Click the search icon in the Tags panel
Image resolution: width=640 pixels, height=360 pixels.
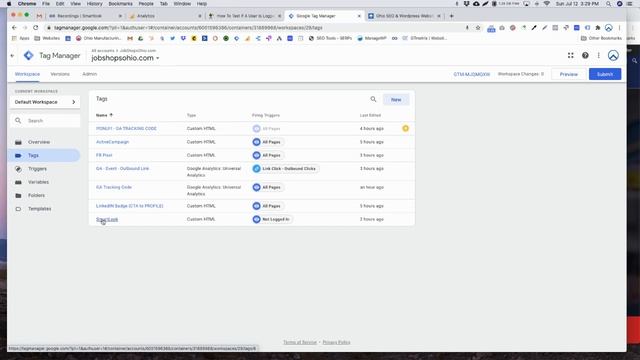click(x=373, y=99)
